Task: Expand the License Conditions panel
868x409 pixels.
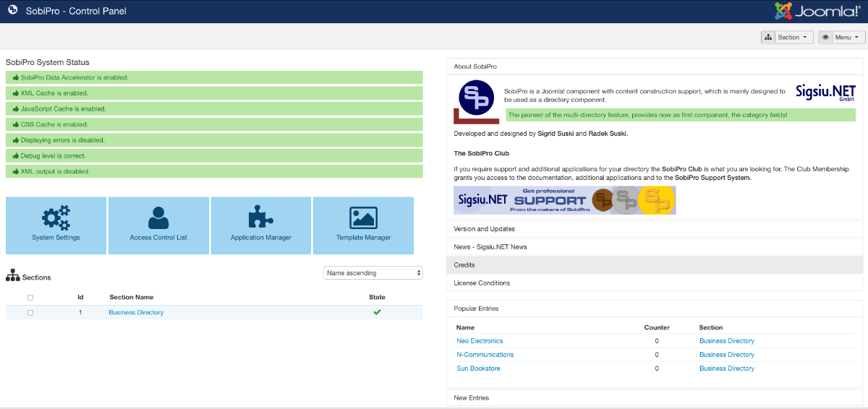Action: pos(482,283)
